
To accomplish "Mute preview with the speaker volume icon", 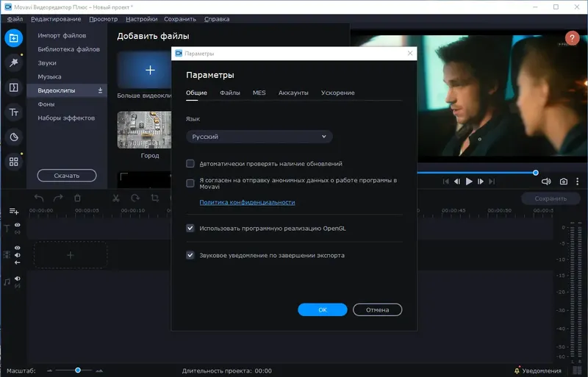I will [546, 182].
